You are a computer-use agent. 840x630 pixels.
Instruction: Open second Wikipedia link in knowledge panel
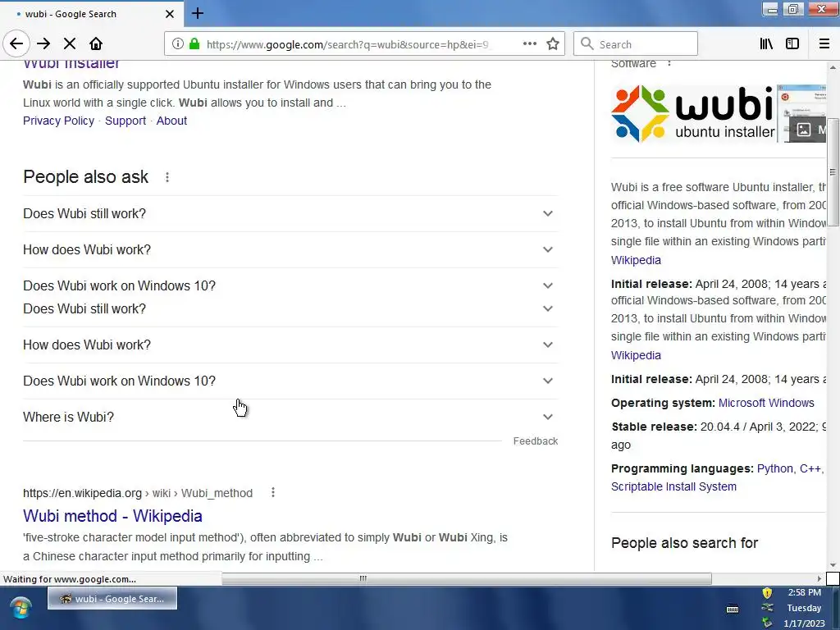(x=636, y=356)
